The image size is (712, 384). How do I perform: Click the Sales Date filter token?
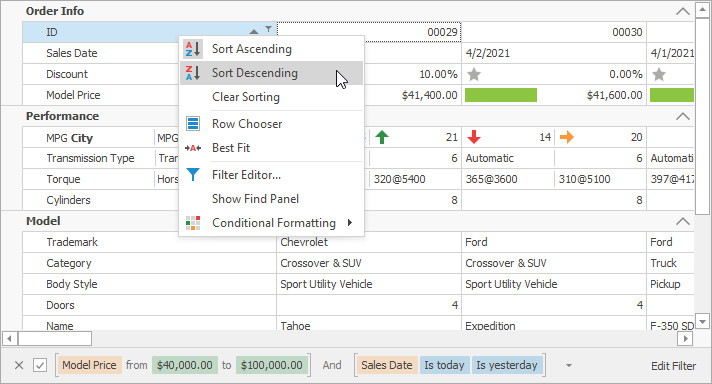point(387,365)
